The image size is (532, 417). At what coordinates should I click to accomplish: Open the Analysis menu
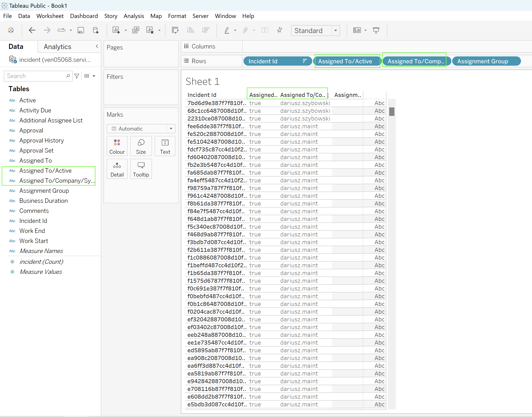134,16
